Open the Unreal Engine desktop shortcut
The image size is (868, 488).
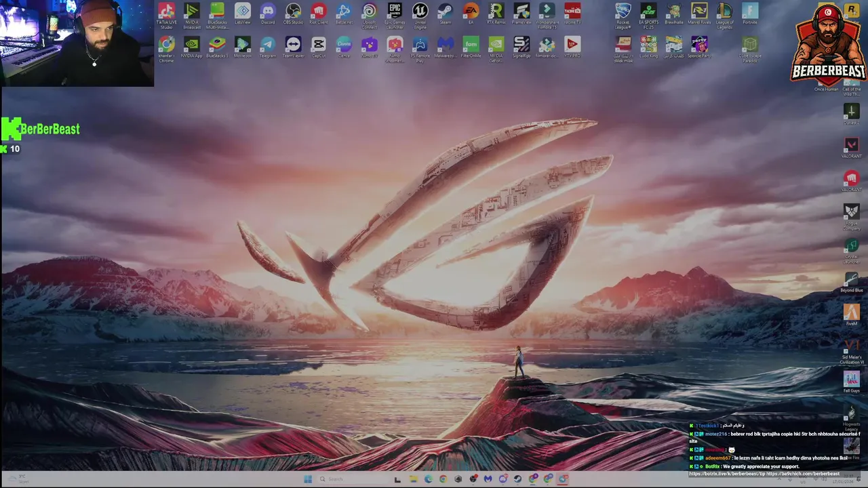[x=420, y=16]
